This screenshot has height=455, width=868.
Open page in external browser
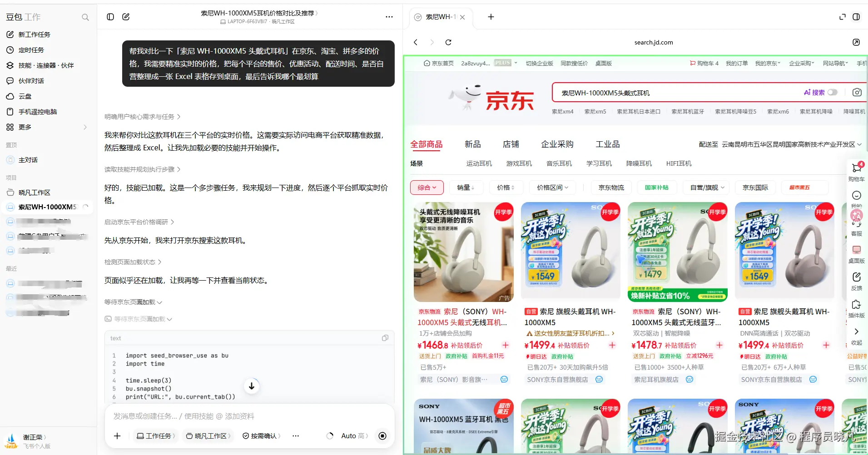coord(856,42)
